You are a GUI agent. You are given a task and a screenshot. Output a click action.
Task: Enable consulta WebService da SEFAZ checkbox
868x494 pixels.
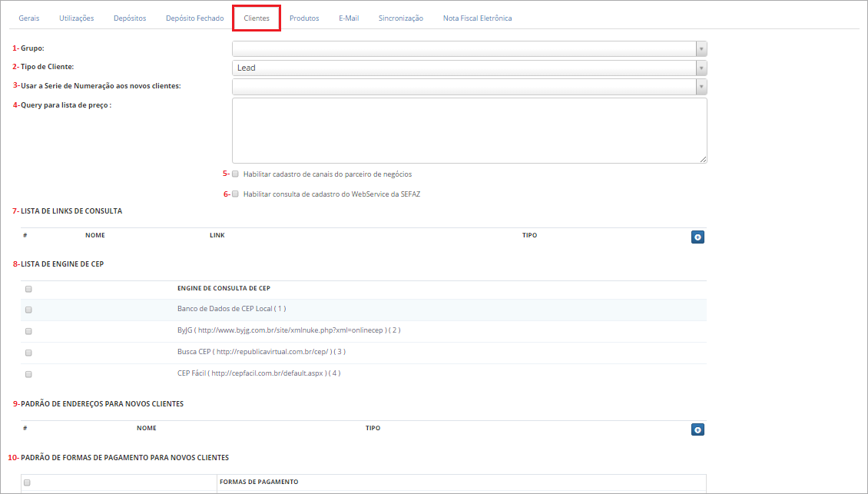click(235, 194)
